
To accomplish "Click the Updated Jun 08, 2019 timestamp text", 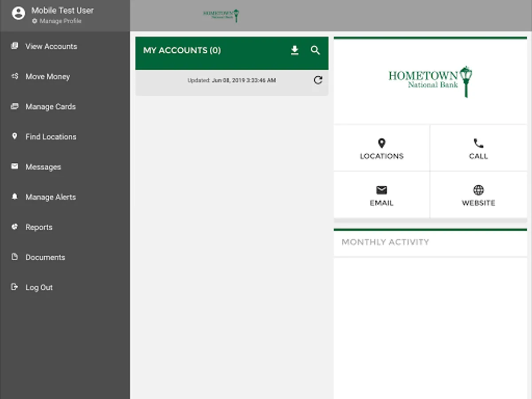I will (x=232, y=81).
